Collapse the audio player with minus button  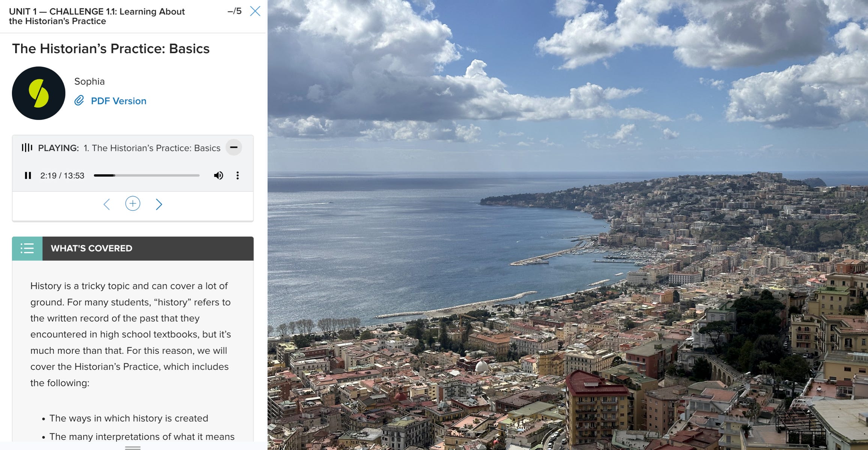click(x=233, y=147)
